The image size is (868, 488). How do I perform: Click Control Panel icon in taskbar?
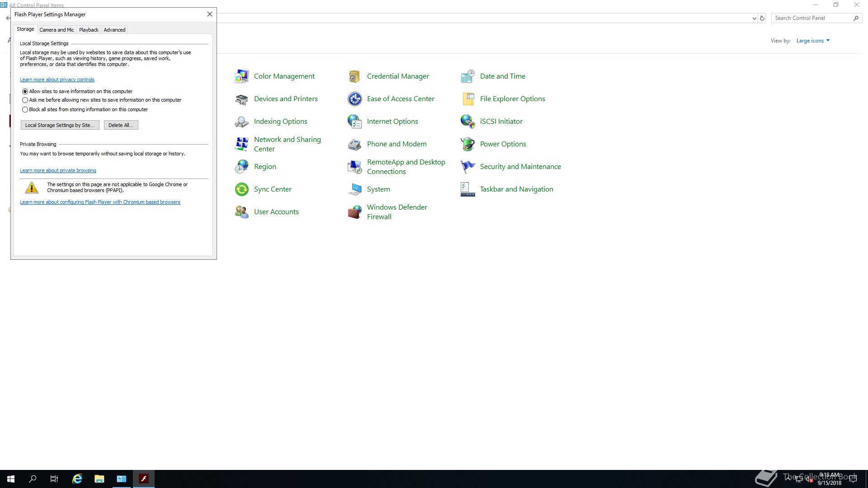(122, 479)
